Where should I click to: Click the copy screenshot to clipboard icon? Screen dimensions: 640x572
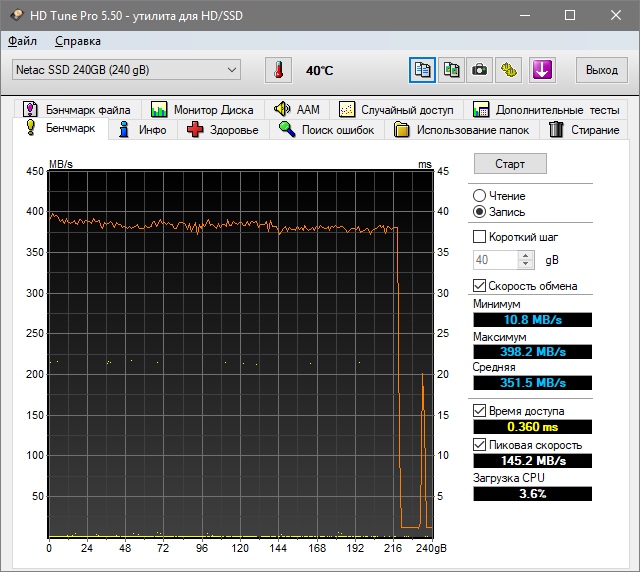(451, 70)
